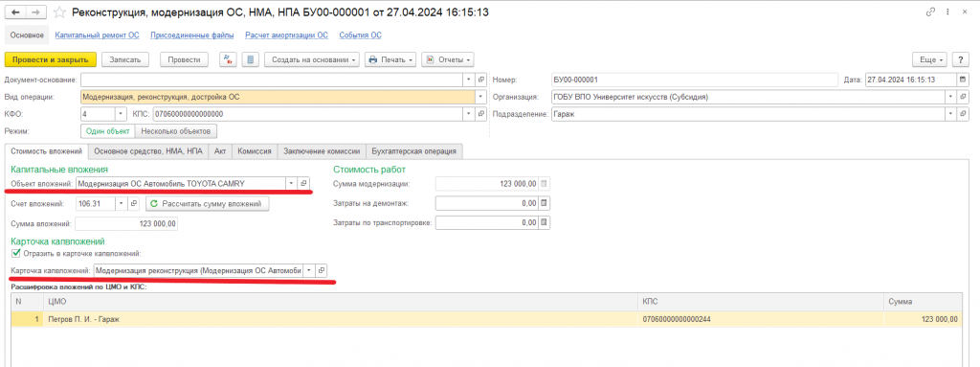
Task: Click the Дата input field
Action: click(910, 80)
